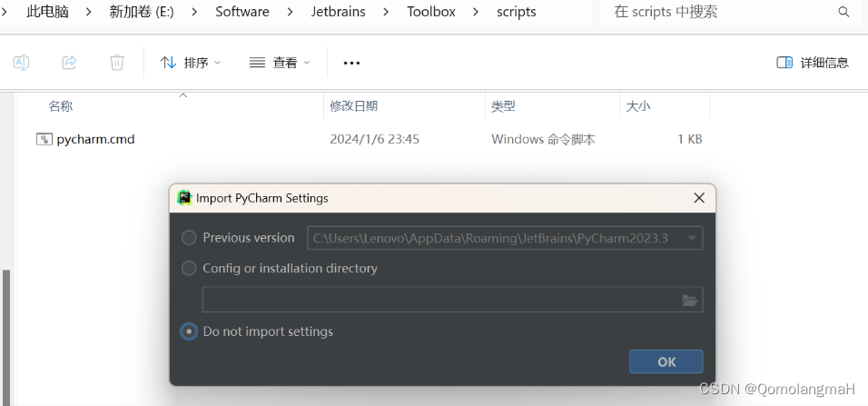Go to Jetbrains folder in breadcrumb
The width and height of the screenshot is (868, 406).
pyautogui.click(x=339, y=12)
